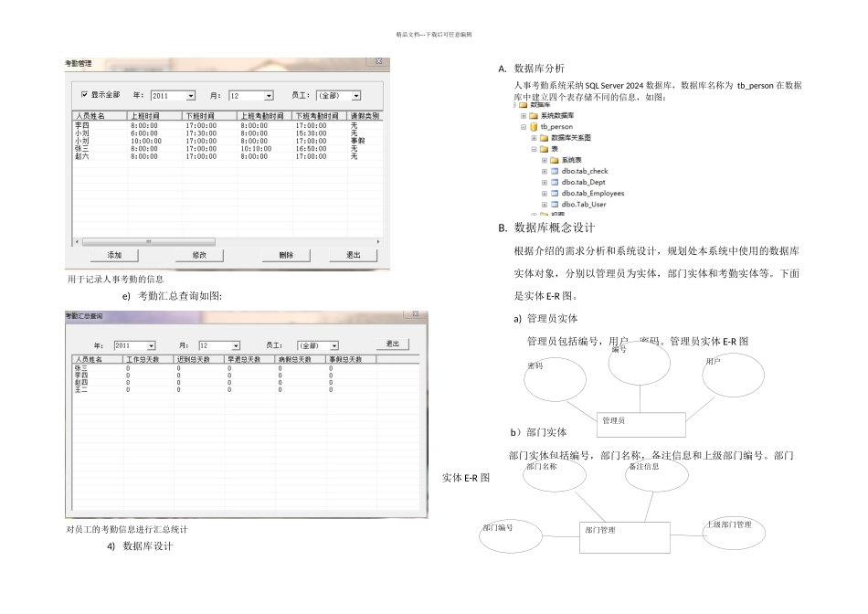This screenshot has height=614, width=868.
Task: Click the dbo.tab_Employees table icon
Action: [554, 193]
